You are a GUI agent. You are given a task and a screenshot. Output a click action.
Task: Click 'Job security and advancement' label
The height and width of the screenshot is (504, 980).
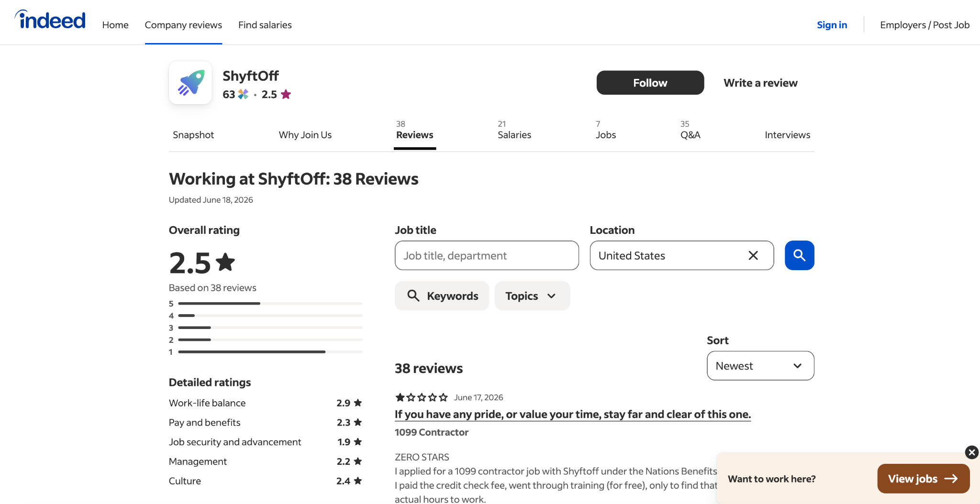(235, 442)
